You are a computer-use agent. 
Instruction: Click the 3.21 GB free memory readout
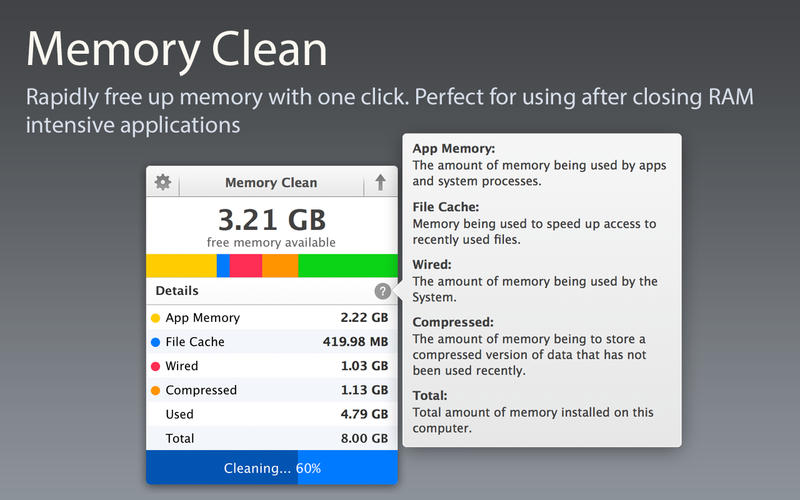[271, 220]
